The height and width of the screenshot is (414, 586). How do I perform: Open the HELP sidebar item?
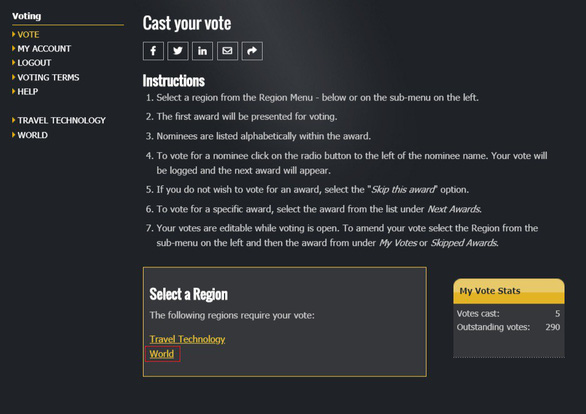[28, 92]
